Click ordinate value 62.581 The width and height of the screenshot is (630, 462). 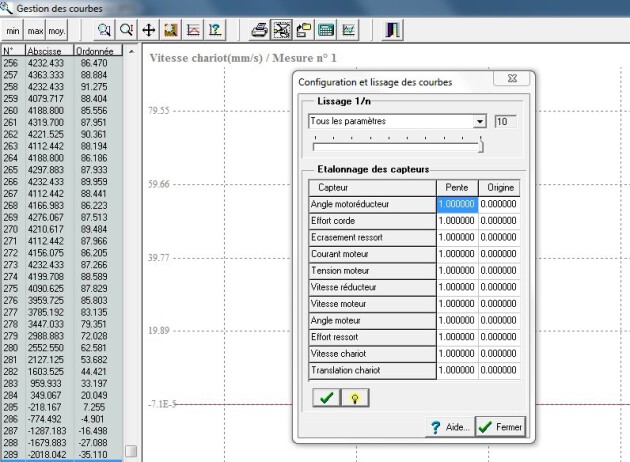(x=94, y=348)
